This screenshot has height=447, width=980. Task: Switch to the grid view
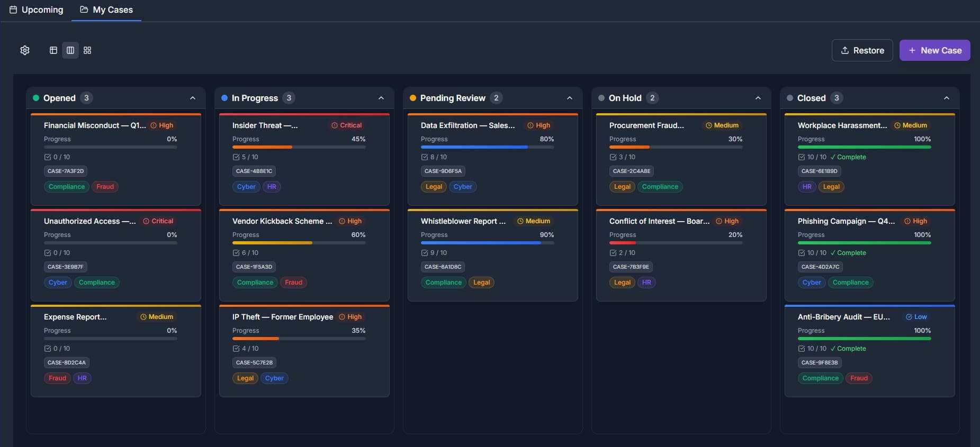click(87, 50)
